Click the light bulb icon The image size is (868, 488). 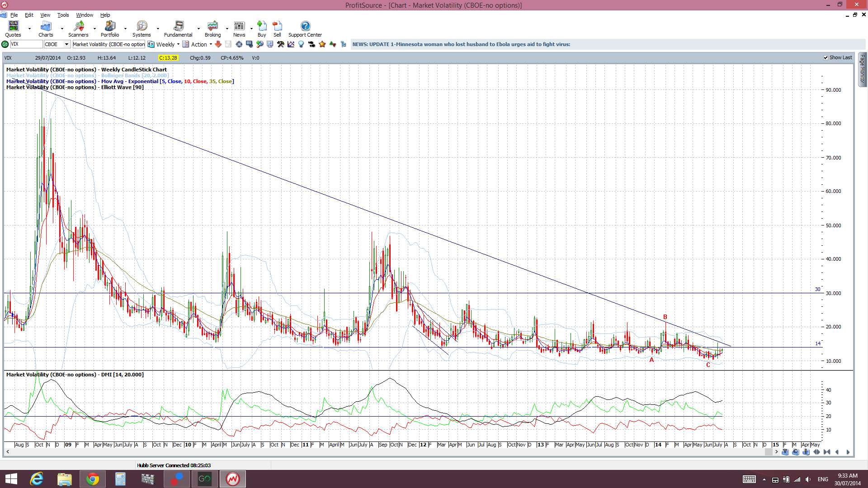pos(301,44)
